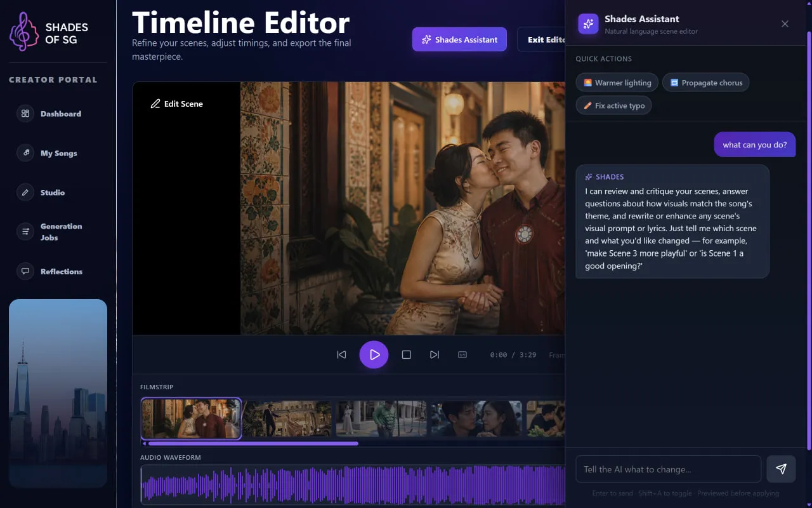Select the first filmstrip thumbnail of kissing couple

click(x=191, y=418)
